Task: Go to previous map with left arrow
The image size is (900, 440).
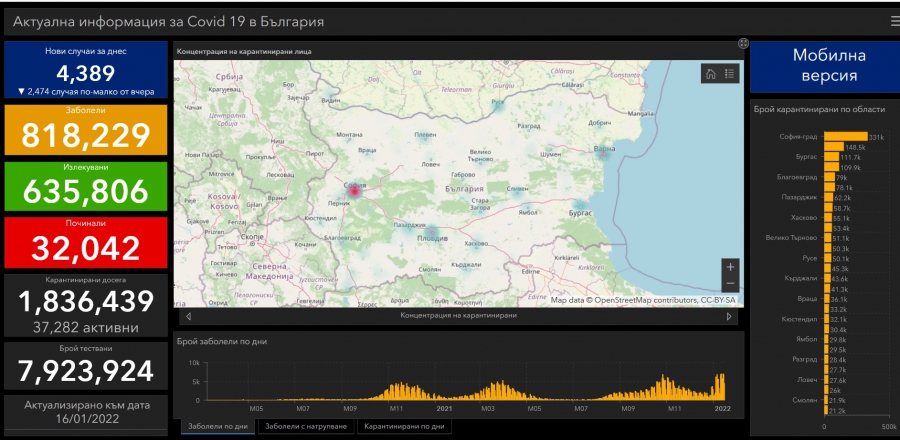Action: point(189,316)
